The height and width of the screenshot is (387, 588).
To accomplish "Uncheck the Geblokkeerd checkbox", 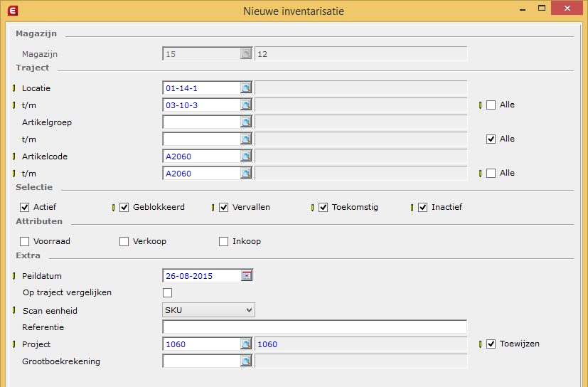I will coord(124,207).
